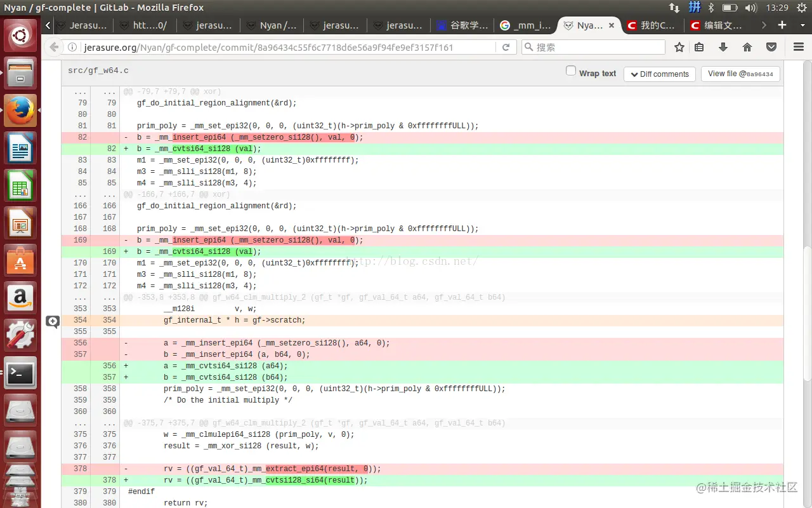The height and width of the screenshot is (508, 812).
Task: Show bookmarks list icon
Action: coord(699,47)
